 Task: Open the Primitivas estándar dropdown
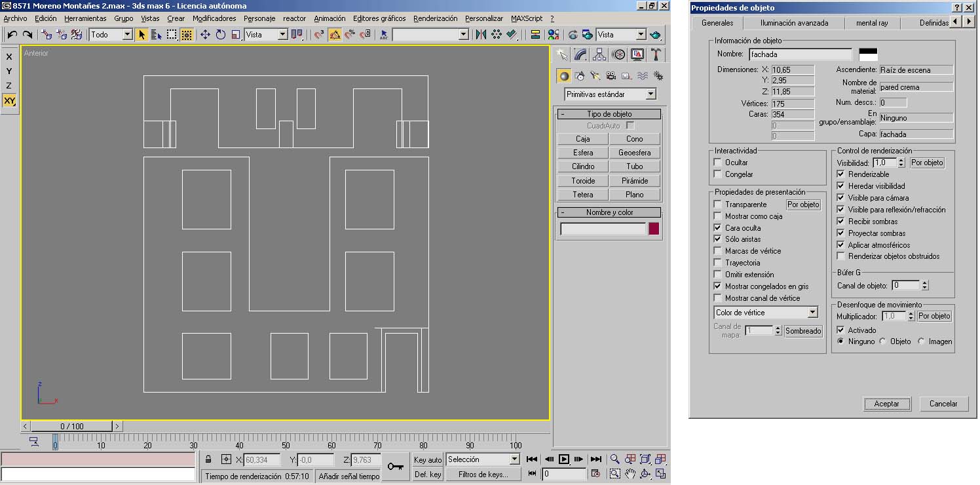pyautogui.click(x=610, y=94)
